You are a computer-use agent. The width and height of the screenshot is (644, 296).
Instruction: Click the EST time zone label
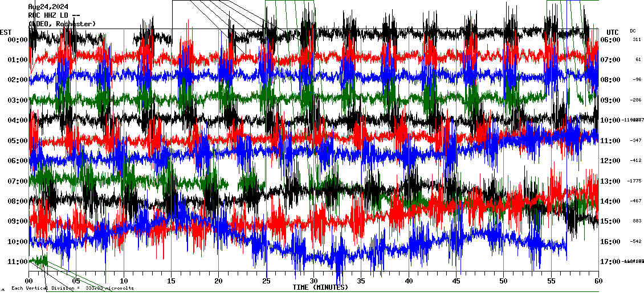coord(6,32)
